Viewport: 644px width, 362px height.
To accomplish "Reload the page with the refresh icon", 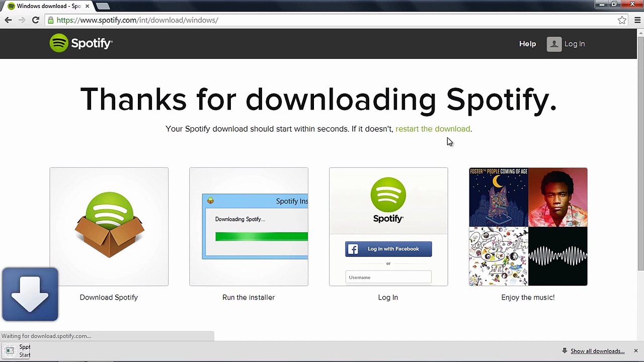I will point(36,20).
